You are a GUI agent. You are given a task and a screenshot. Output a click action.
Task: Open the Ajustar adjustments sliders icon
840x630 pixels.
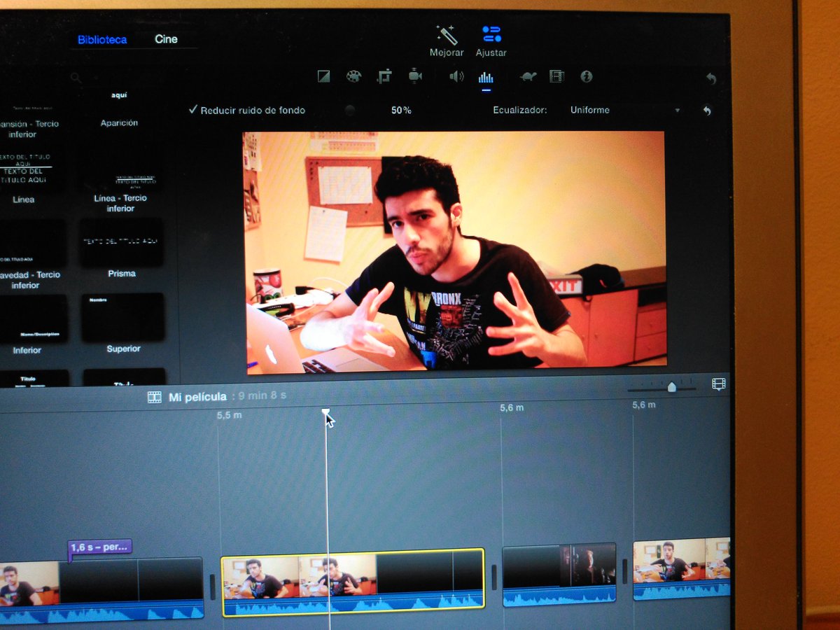(x=491, y=34)
